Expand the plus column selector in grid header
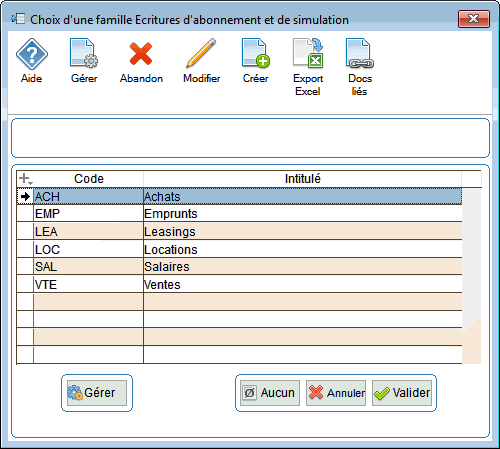 coord(25,179)
